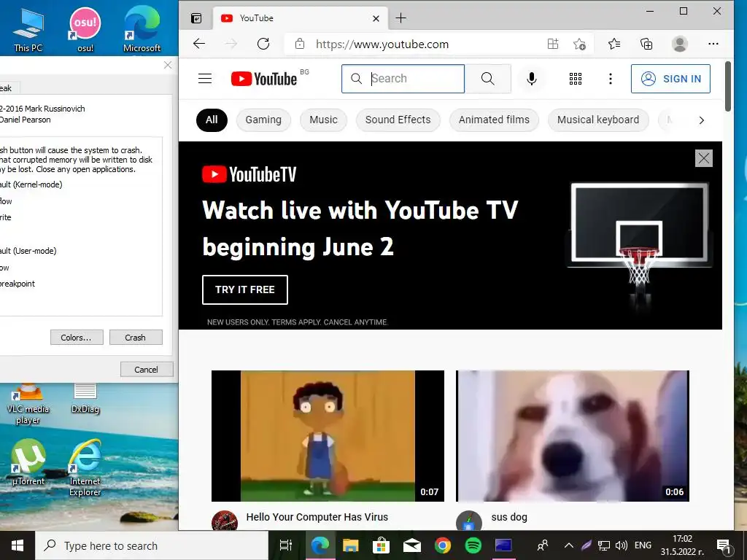Click Cancel in NotMyFault dialog

(147, 370)
